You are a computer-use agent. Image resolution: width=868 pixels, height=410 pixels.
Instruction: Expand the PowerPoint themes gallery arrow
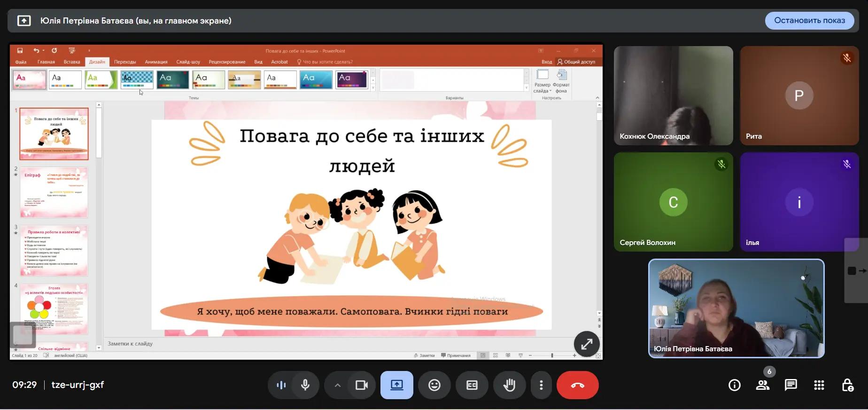click(x=373, y=87)
